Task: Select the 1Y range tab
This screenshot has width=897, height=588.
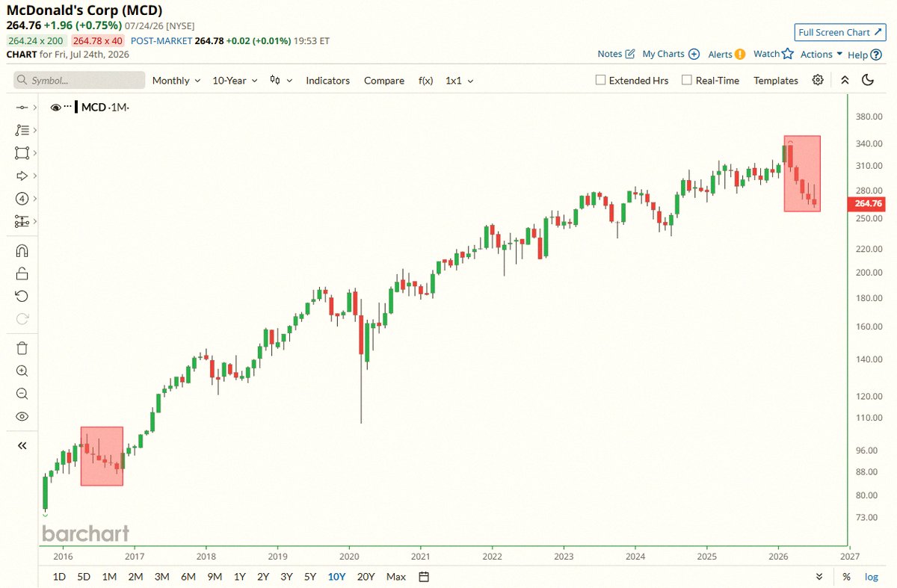Action: pyautogui.click(x=240, y=577)
